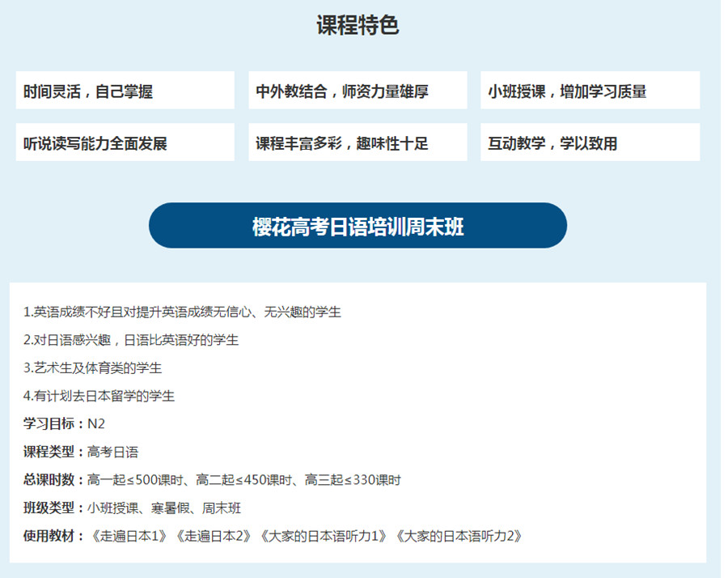Screen dimensions: 728x578
Task: Click the 《走遍日本1》 textbook title
Action: point(130,536)
